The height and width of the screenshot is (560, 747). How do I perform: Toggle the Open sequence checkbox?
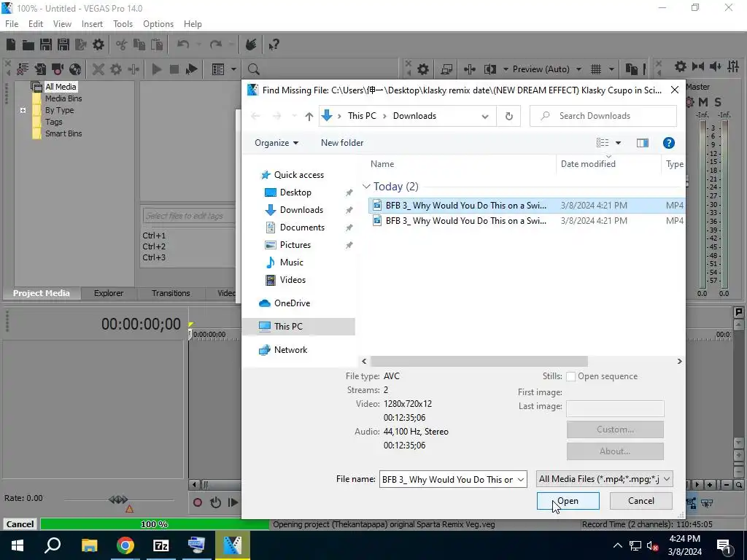(570, 377)
